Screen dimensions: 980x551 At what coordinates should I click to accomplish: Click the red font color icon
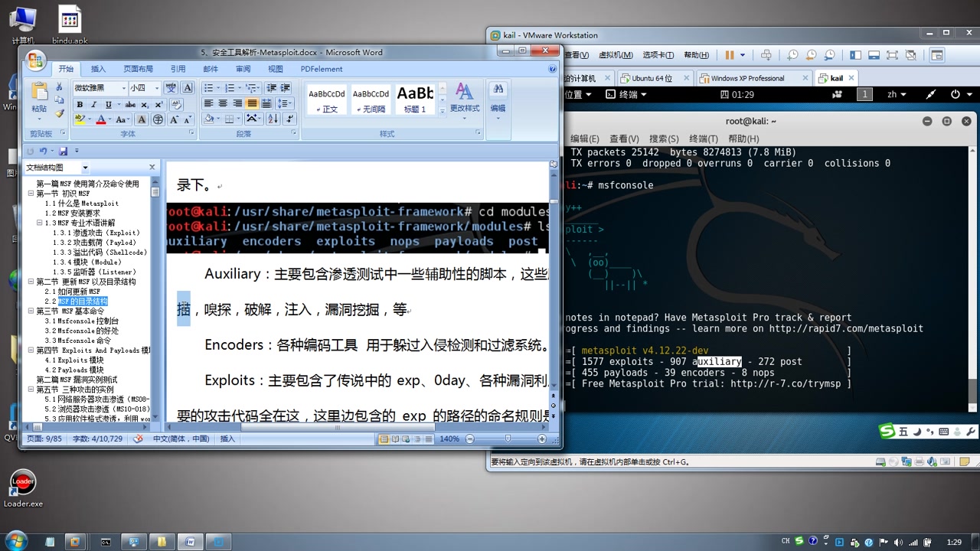100,119
